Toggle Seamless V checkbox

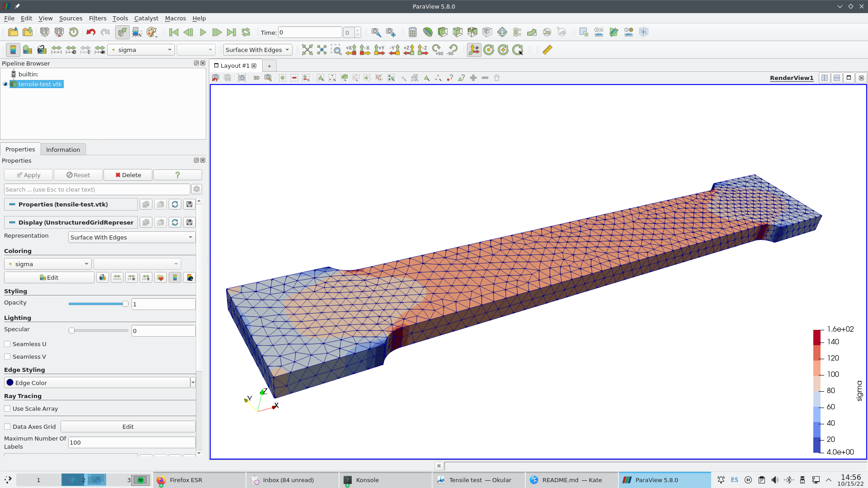pyautogui.click(x=8, y=357)
